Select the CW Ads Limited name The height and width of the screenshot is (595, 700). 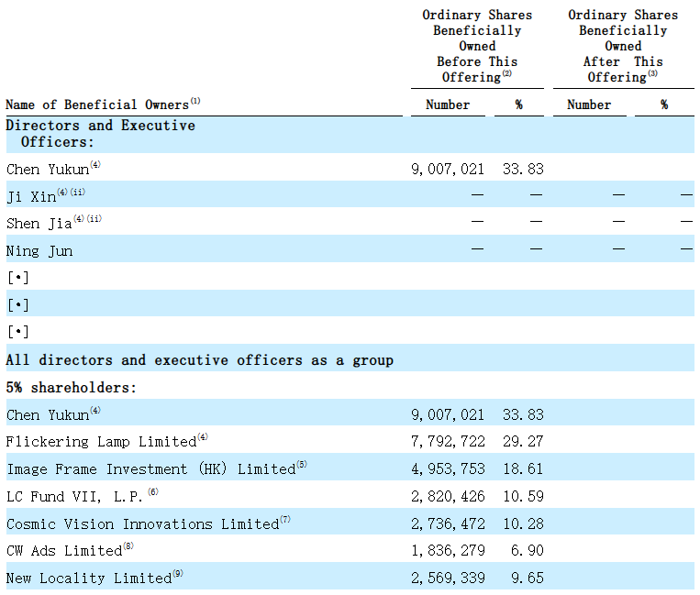click(x=64, y=551)
